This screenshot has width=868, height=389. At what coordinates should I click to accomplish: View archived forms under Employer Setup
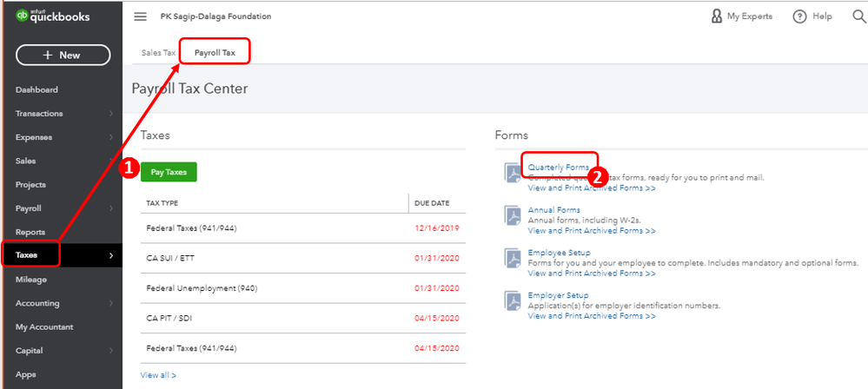[x=592, y=316]
